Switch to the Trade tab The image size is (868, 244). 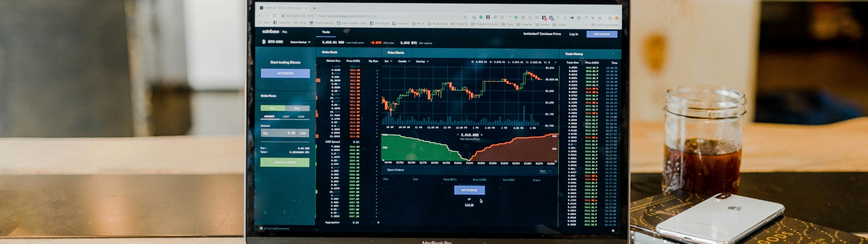[326, 32]
